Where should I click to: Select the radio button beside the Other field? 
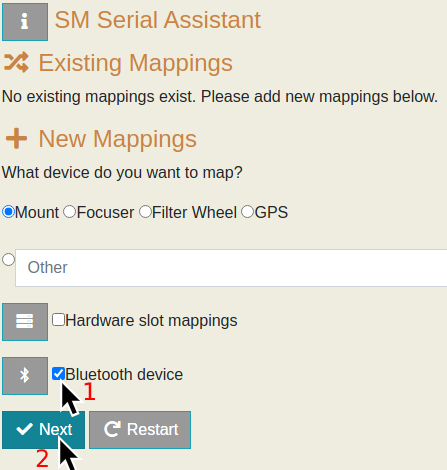[8, 260]
